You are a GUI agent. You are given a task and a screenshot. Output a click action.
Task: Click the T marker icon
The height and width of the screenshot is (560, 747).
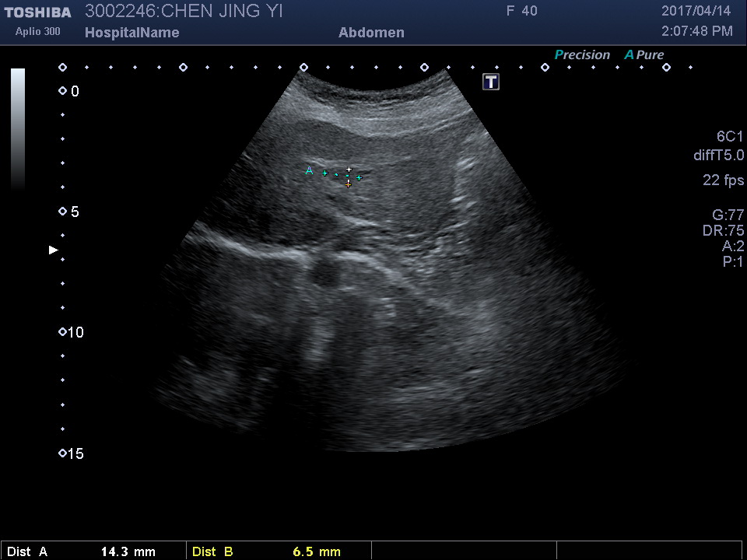pos(491,82)
